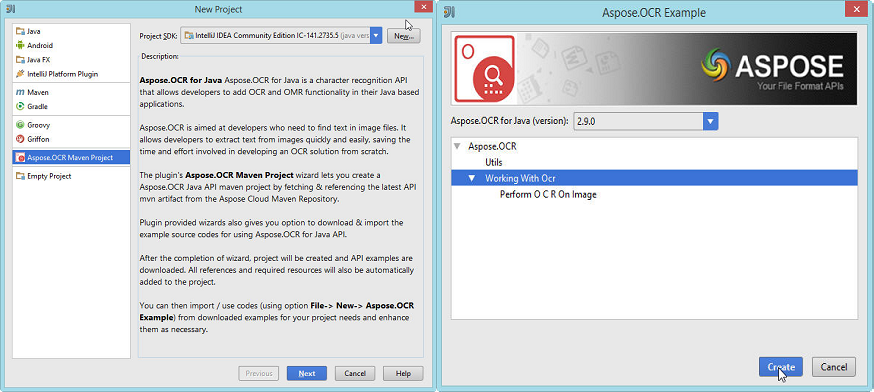Pick the Griffon project type

(x=71, y=139)
